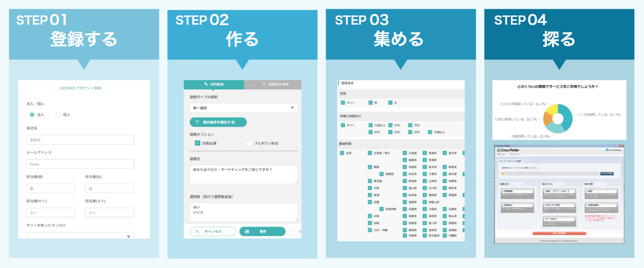Click the save disk icon beside 保存
The height and width of the screenshot is (268, 644).
[247, 231]
